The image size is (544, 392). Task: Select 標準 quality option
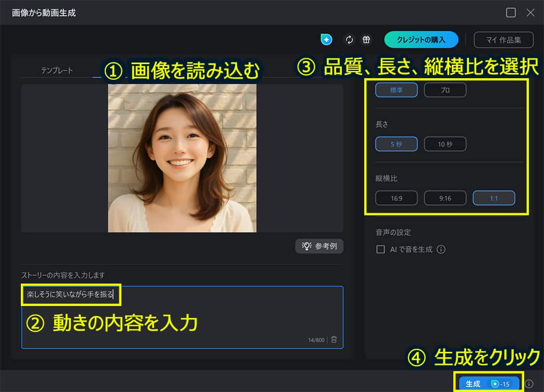[x=396, y=90]
